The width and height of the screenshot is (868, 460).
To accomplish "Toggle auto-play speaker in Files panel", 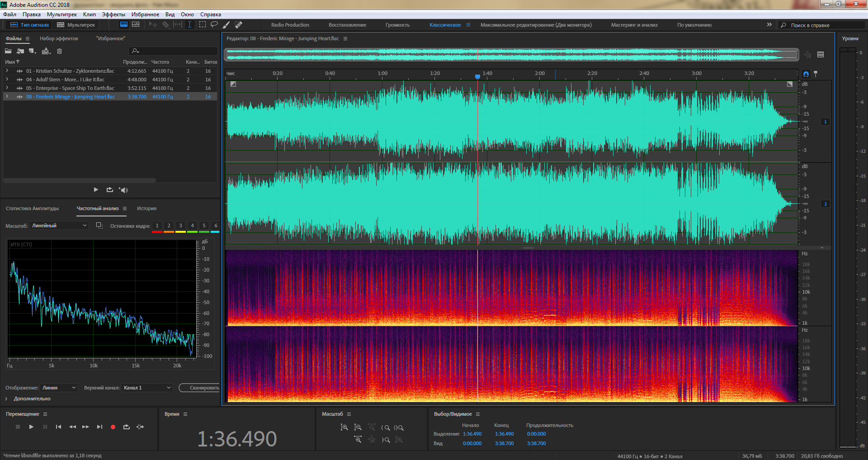I will [124, 190].
